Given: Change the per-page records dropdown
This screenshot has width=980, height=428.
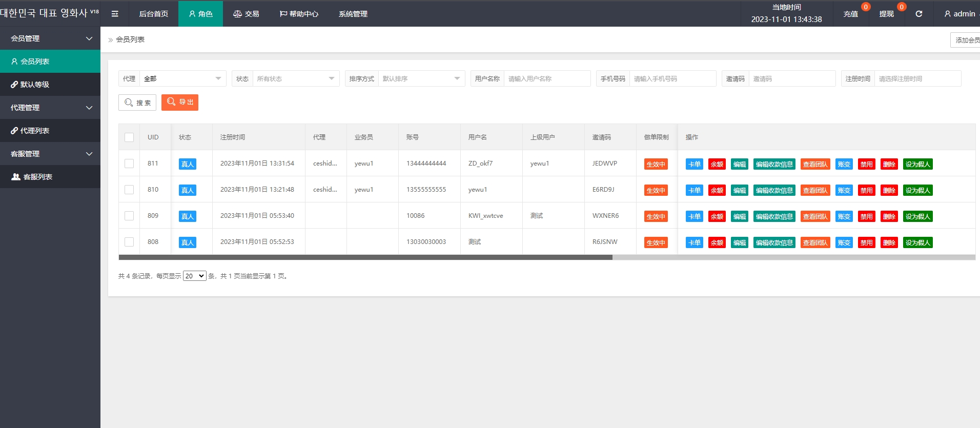Looking at the screenshot, I should coord(194,276).
